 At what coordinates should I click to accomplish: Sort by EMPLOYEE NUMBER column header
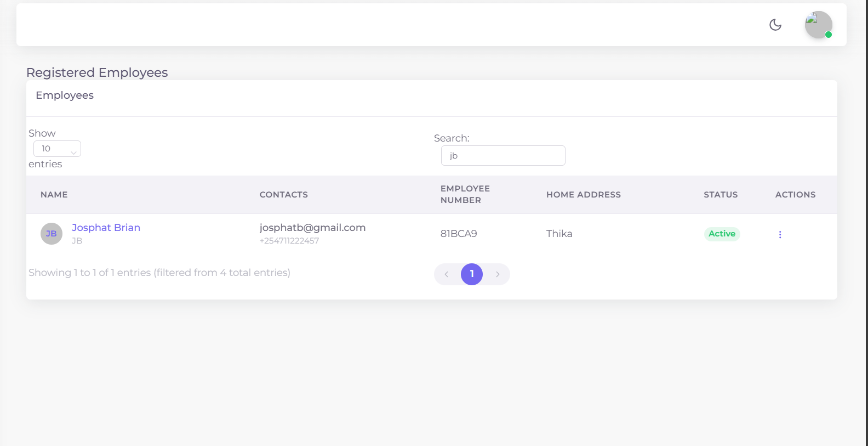point(465,194)
